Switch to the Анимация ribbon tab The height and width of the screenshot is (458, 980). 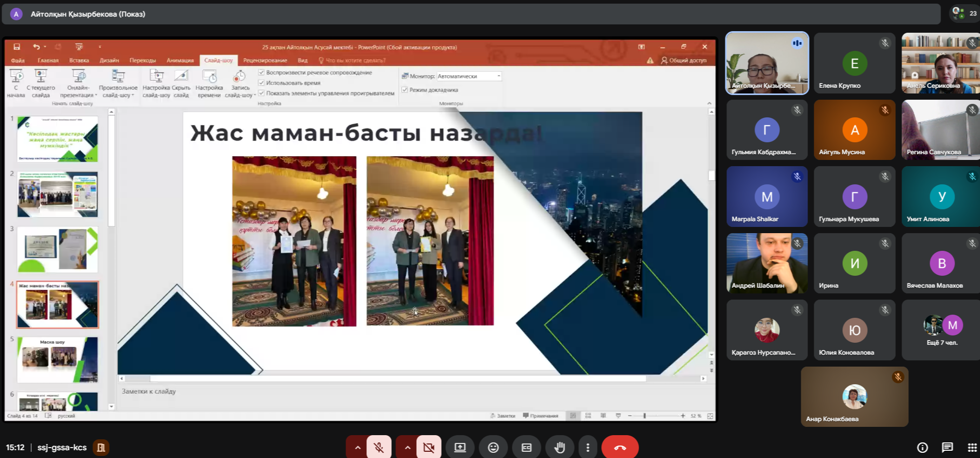(180, 60)
